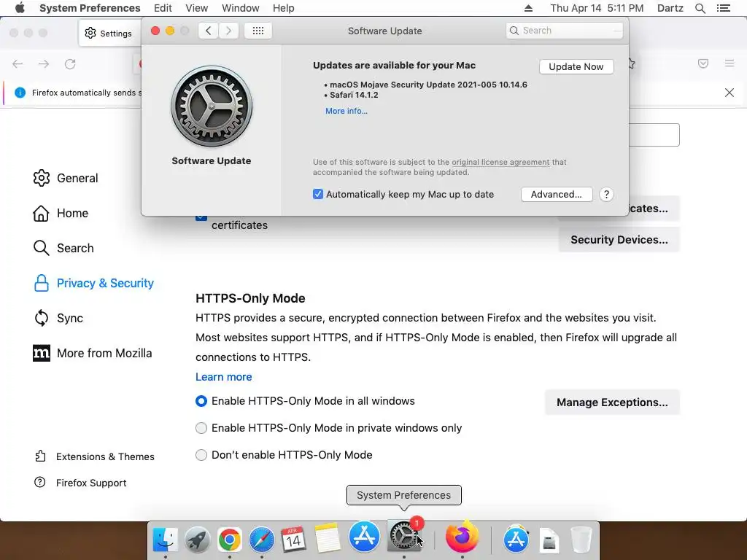Click the eject icon in menu bar

(528, 8)
